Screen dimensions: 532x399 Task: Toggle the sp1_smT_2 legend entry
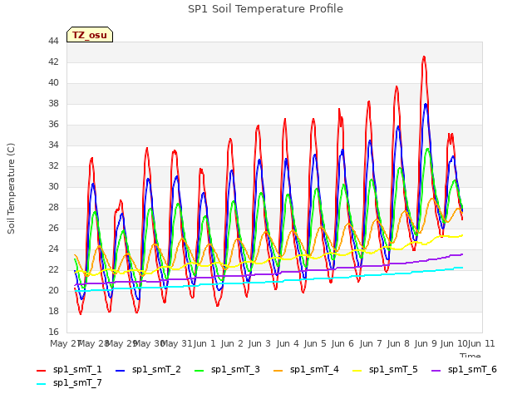[x=148, y=369]
